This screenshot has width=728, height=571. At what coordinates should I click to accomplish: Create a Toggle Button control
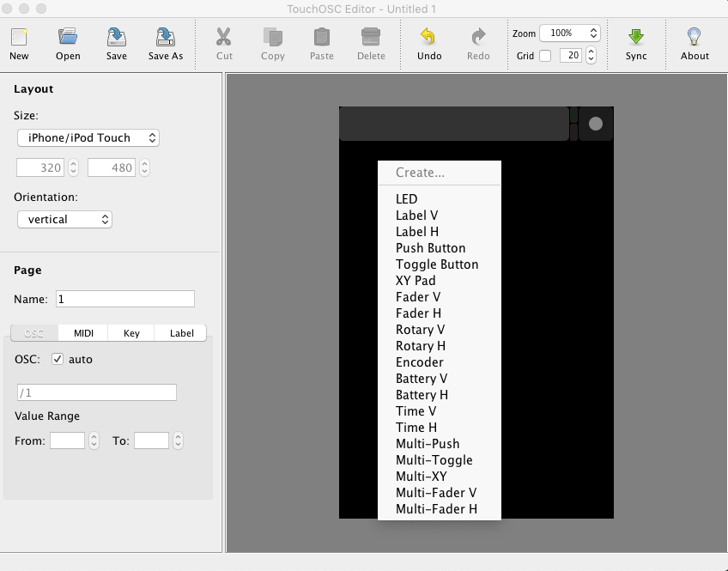(x=440, y=264)
